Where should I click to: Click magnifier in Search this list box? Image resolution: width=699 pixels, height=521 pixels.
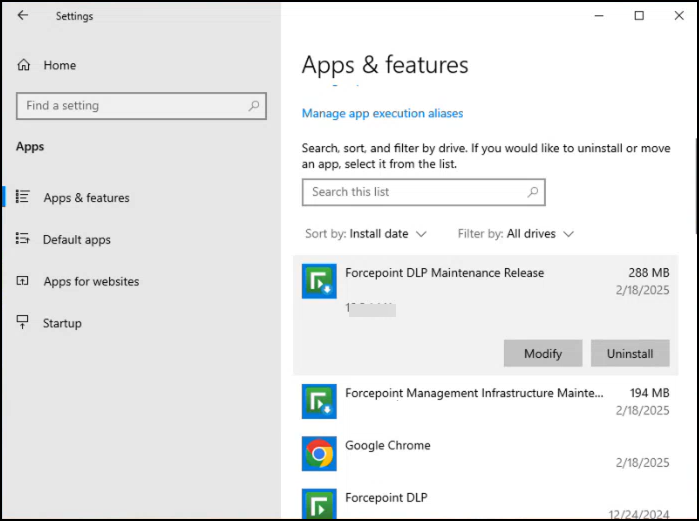(533, 192)
